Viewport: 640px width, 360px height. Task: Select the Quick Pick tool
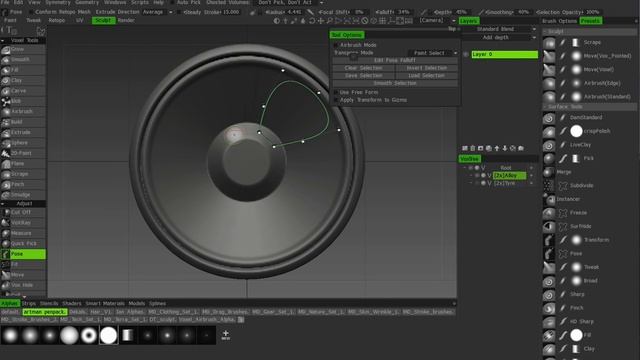23,244
